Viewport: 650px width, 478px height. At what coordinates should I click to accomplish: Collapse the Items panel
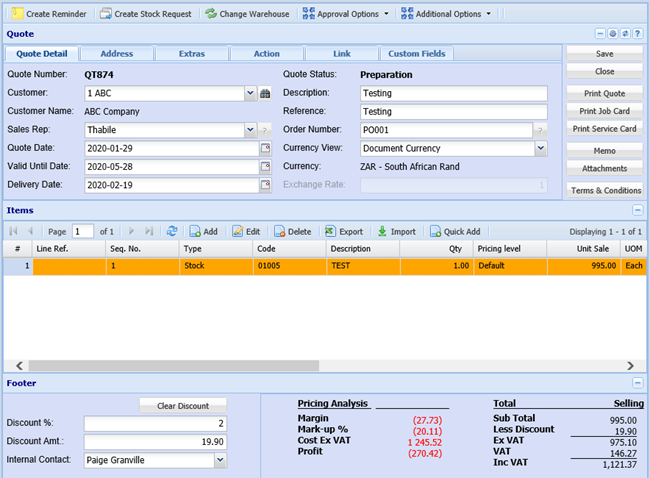(637, 210)
